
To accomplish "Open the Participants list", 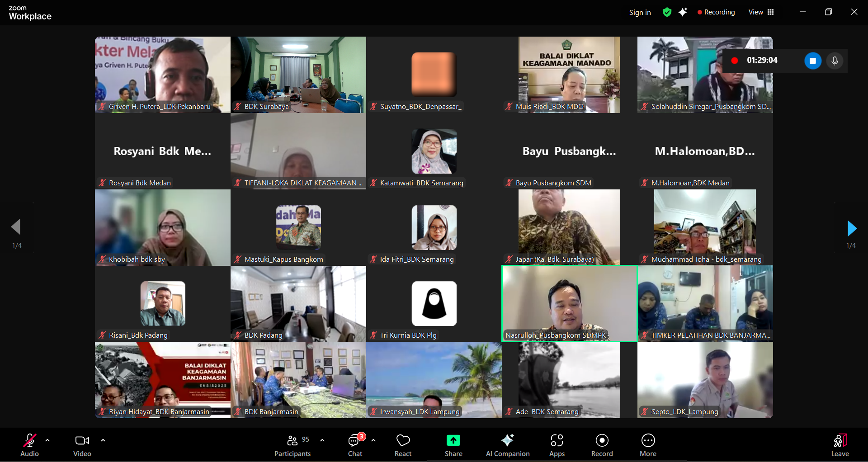I will 292,445.
